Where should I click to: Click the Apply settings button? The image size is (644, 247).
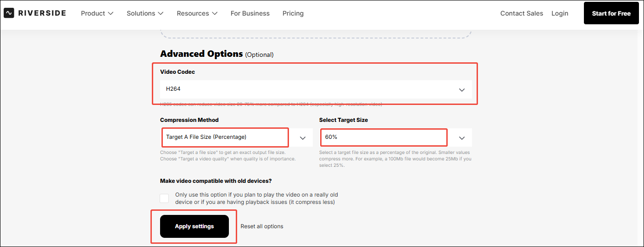(194, 226)
